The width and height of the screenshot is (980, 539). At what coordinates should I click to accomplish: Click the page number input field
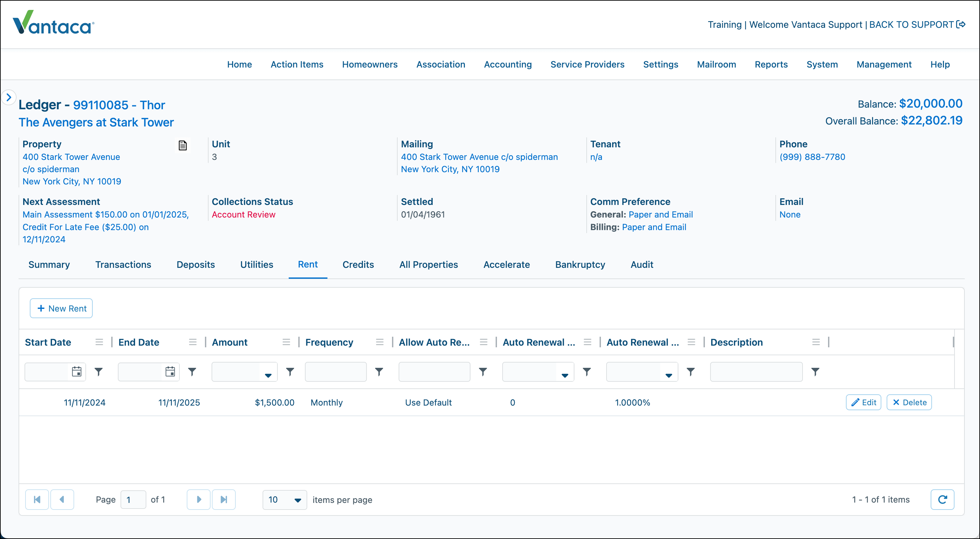(x=133, y=500)
